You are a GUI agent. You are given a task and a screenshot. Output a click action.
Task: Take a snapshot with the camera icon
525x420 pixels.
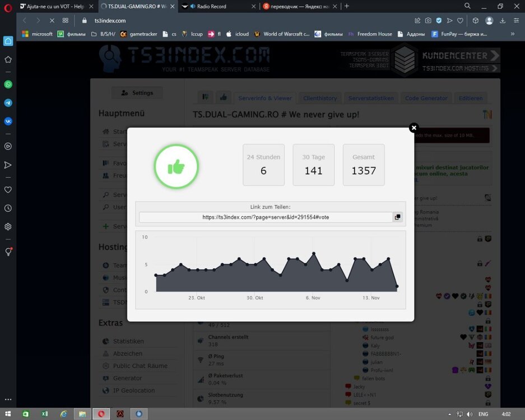coord(428,21)
